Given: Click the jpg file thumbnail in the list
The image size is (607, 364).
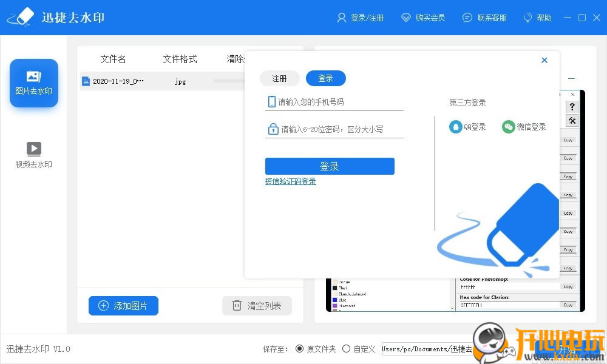Looking at the screenshot, I should 86,81.
